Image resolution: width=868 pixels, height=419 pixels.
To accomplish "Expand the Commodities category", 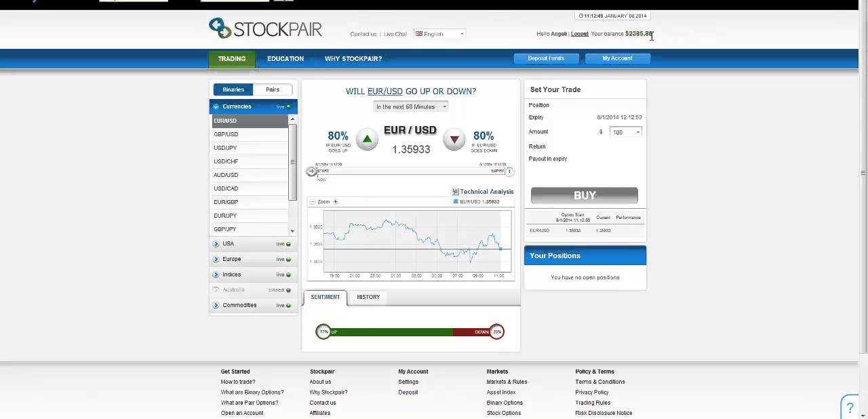I will point(254,305).
